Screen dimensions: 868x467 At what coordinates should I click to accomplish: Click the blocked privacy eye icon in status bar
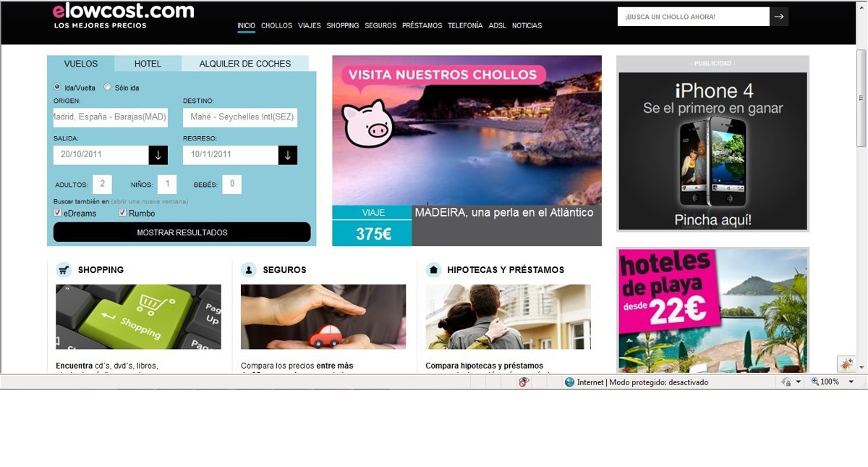[524, 382]
